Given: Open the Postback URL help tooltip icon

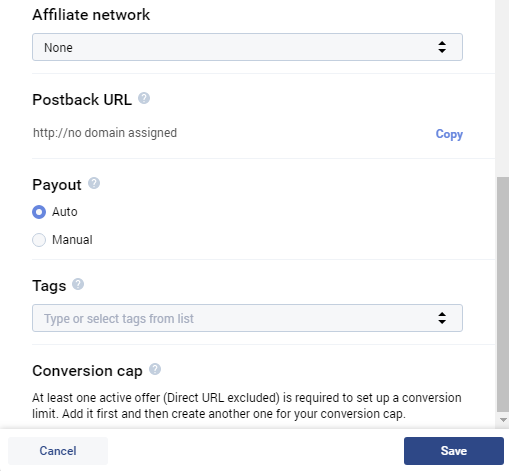Looking at the screenshot, I should point(144,98).
